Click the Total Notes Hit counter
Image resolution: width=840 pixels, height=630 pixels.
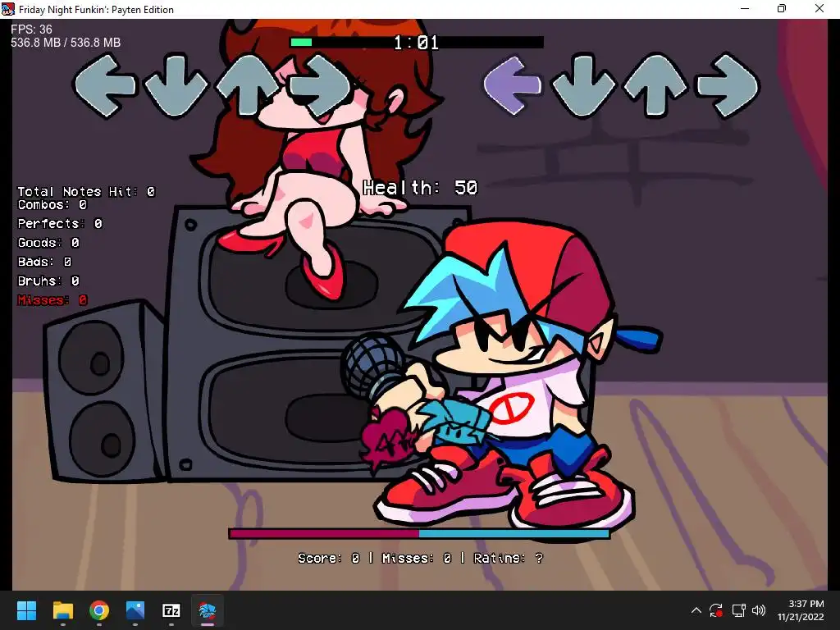pyautogui.click(x=86, y=192)
